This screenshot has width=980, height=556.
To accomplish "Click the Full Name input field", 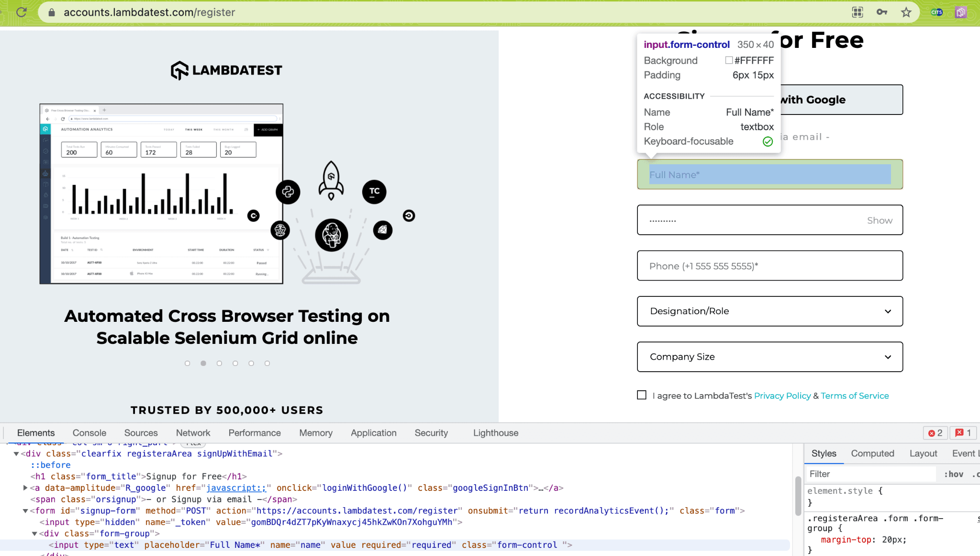I will [770, 174].
